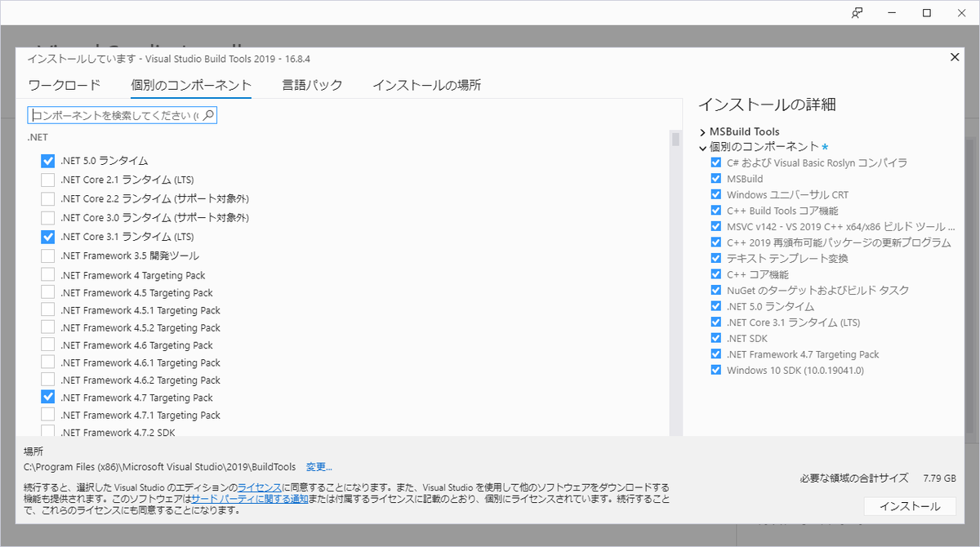Uncheck MSVC v142 - VS 2019 C++ x64/x86 ビルド ツール
This screenshot has width=980, height=547.
(x=716, y=226)
